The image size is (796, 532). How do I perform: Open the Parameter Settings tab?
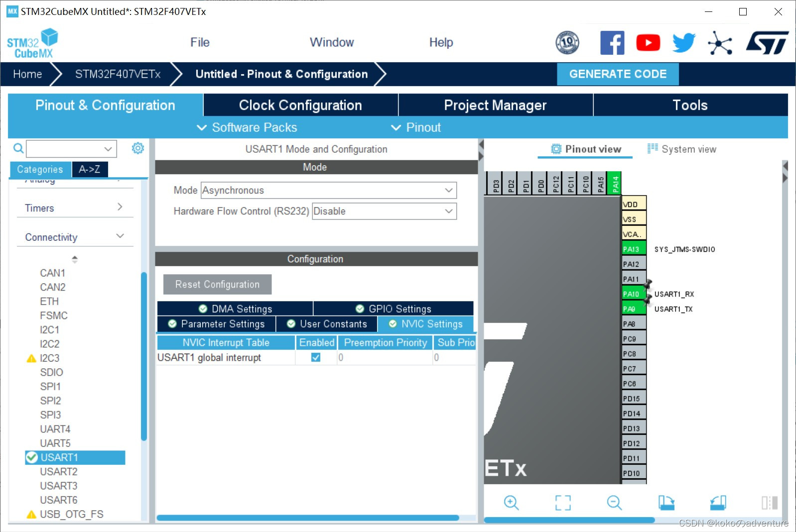pyautogui.click(x=216, y=324)
